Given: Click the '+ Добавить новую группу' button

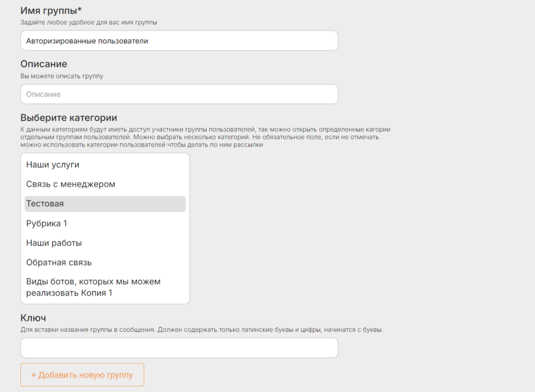Looking at the screenshot, I should 82,375.
